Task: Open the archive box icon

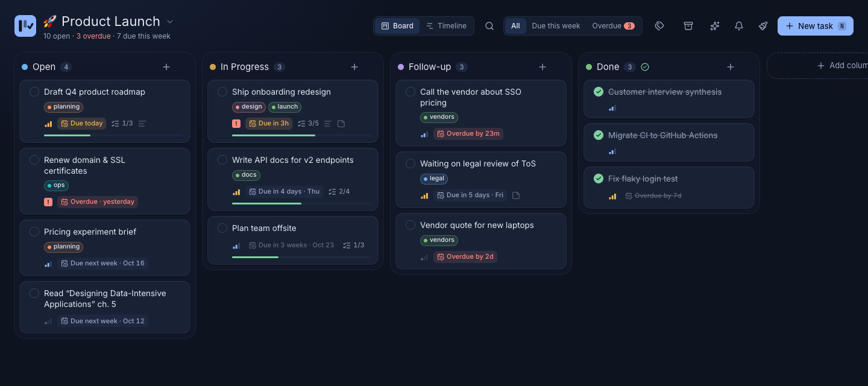Action: [688, 26]
